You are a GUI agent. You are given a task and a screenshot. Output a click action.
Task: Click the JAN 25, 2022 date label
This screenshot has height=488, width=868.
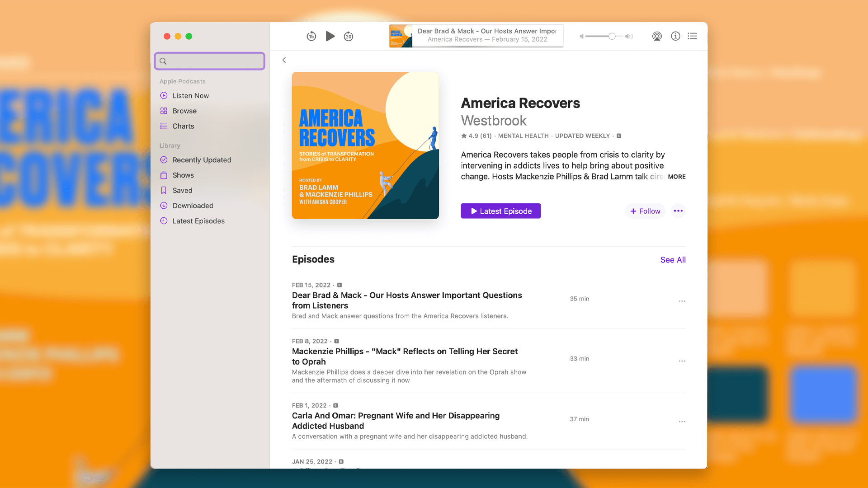tap(312, 462)
